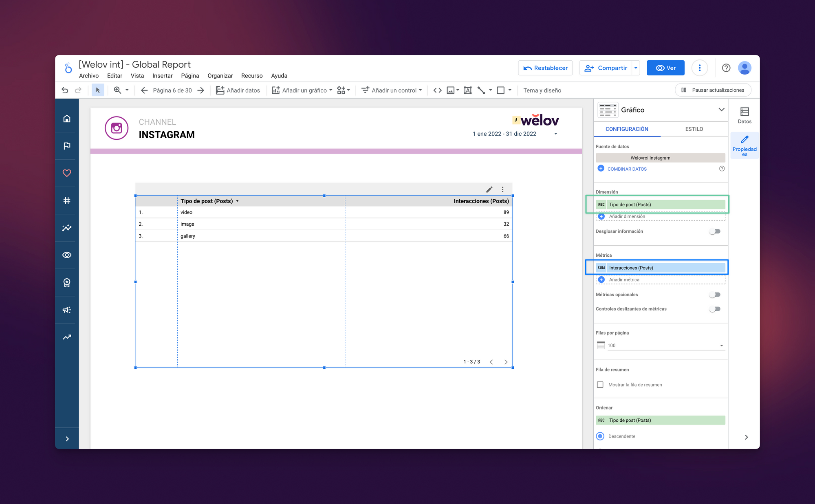
Task: Click the Restablecer button
Action: (545, 68)
